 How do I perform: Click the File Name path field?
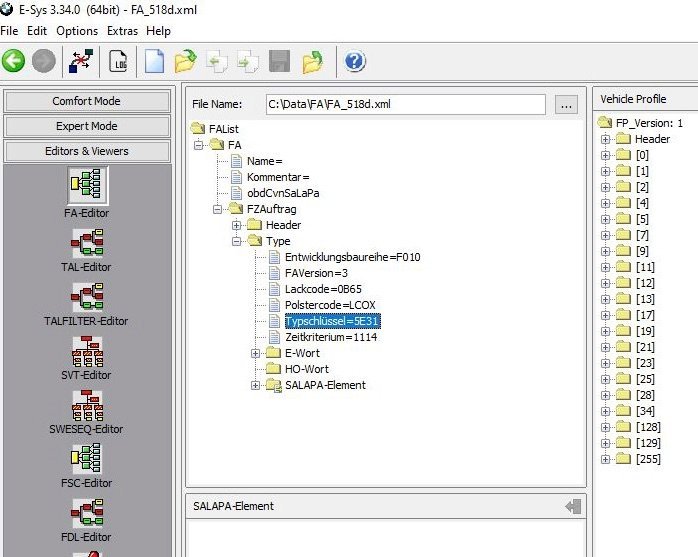click(404, 104)
